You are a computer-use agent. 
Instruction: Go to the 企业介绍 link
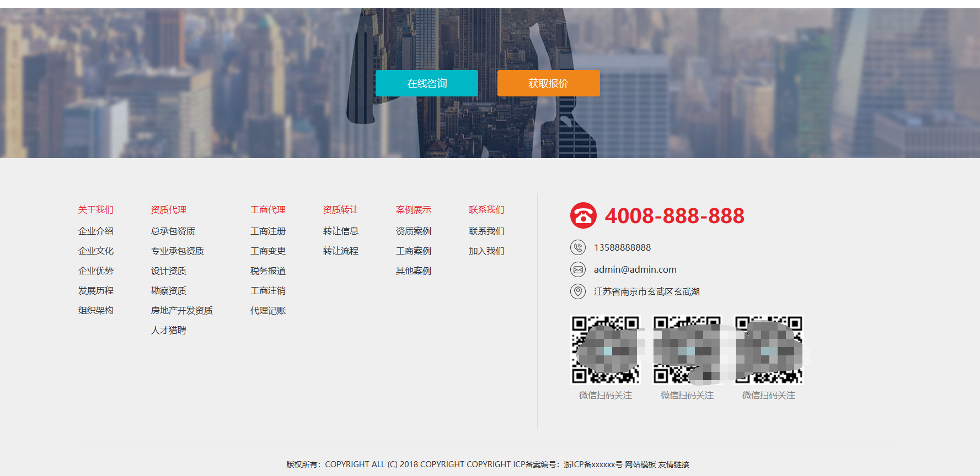click(95, 231)
